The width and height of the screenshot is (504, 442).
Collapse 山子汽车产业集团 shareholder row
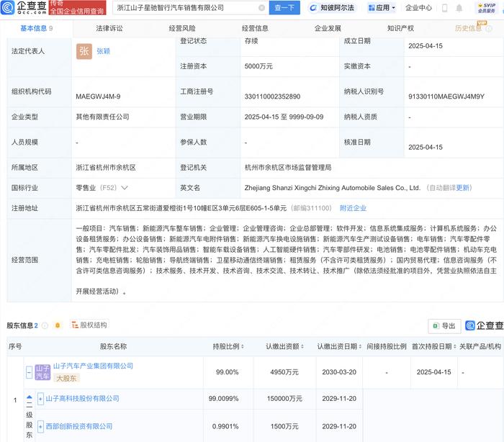tap(29, 373)
